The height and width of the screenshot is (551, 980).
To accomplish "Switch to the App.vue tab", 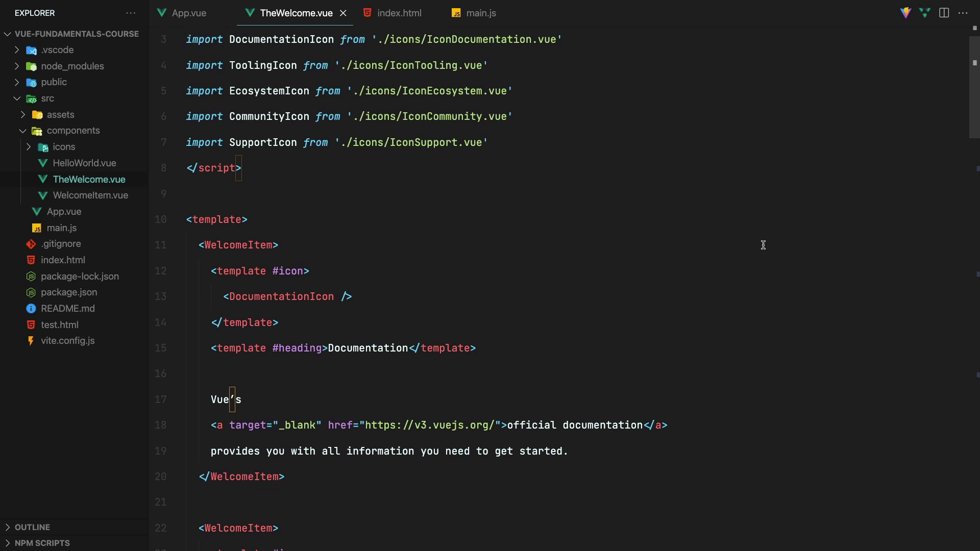I will pyautogui.click(x=189, y=13).
